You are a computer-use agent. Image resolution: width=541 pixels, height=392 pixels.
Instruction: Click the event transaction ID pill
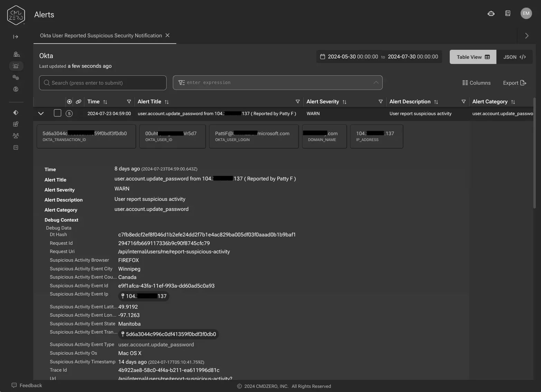pos(168,334)
